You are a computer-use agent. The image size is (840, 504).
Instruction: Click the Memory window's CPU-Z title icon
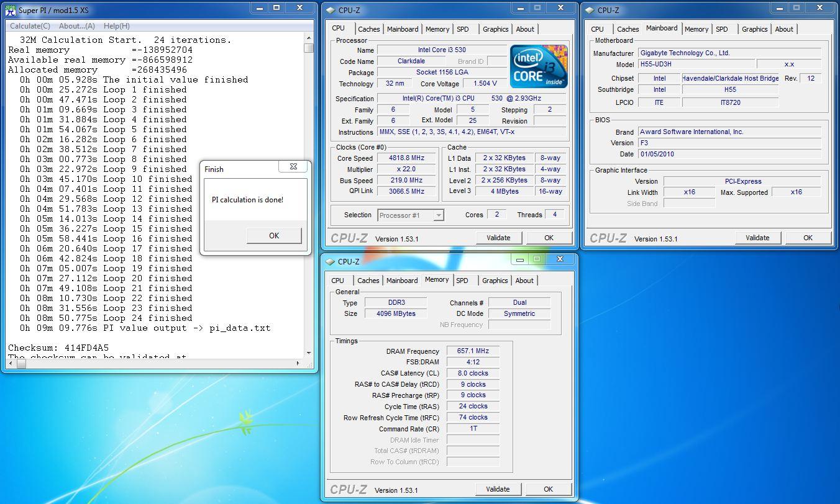[331, 261]
